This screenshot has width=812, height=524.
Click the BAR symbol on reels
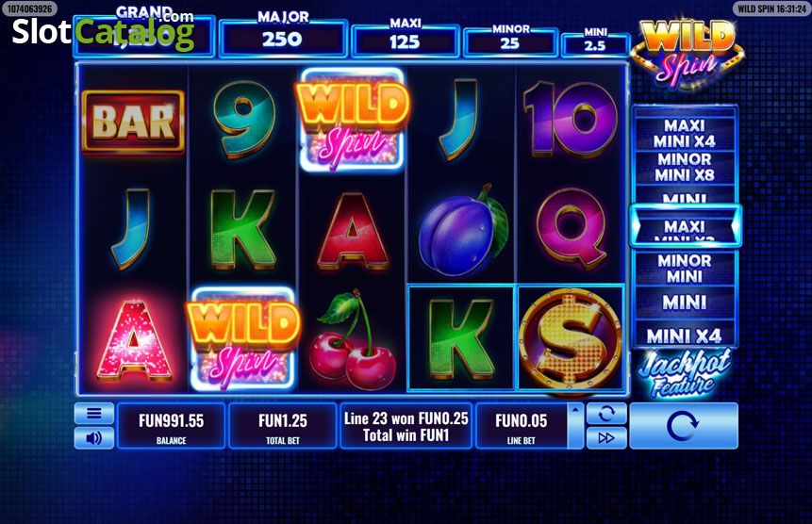[x=133, y=122]
